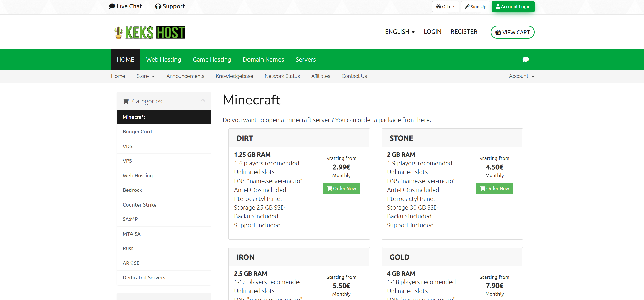Open the Contact Us page
Screen dimensions: 644x300
click(x=354, y=76)
